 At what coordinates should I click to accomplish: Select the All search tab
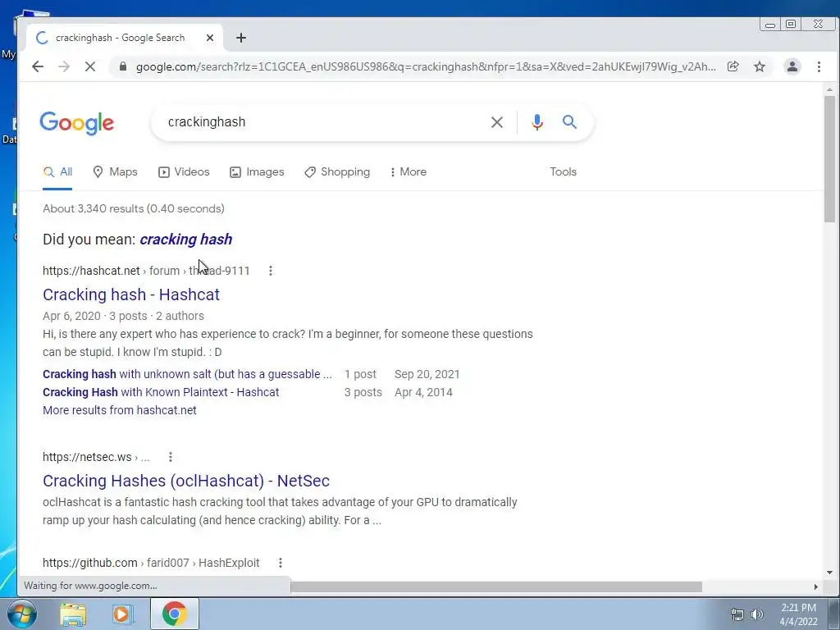click(58, 172)
